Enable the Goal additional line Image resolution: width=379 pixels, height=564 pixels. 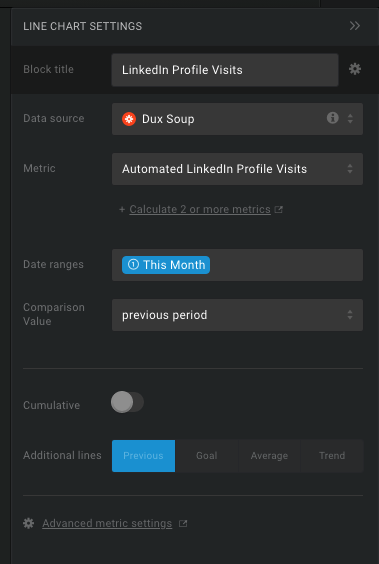tap(207, 456)
